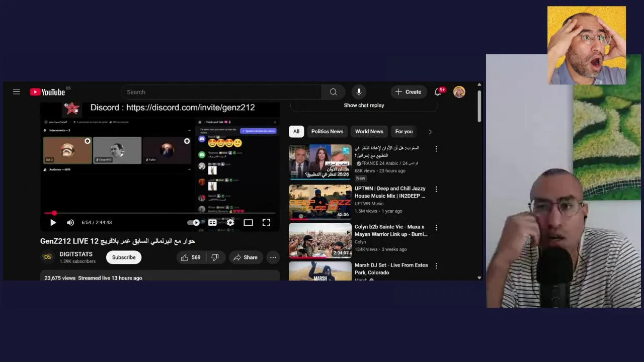Viewport: 644px width, 362px height.
Task: Switch to theater mode
Action: 248,223
